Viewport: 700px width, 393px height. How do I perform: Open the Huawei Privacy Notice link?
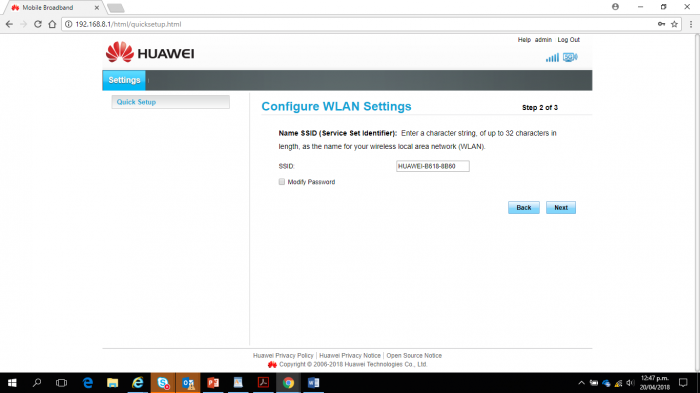[x=350, y=355]
